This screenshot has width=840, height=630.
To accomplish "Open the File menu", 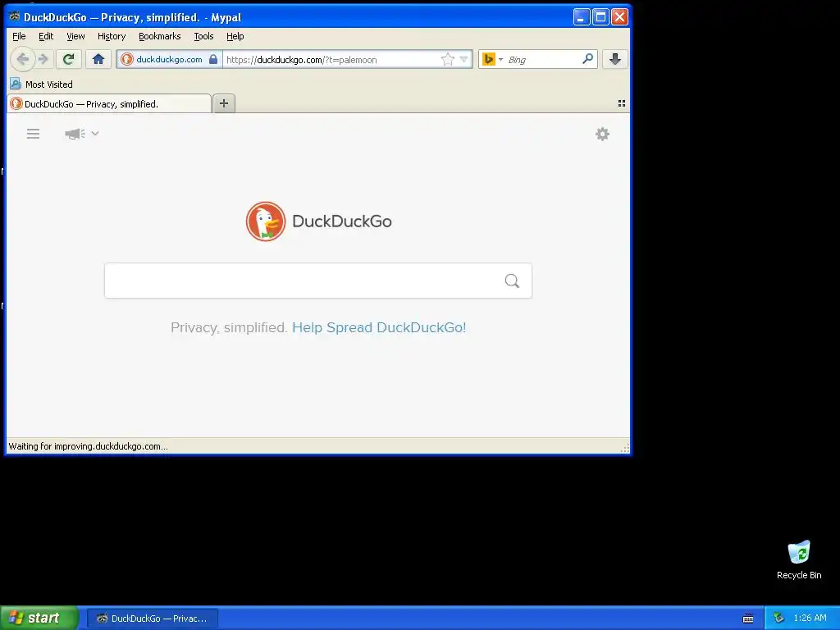I will (19, 36).
